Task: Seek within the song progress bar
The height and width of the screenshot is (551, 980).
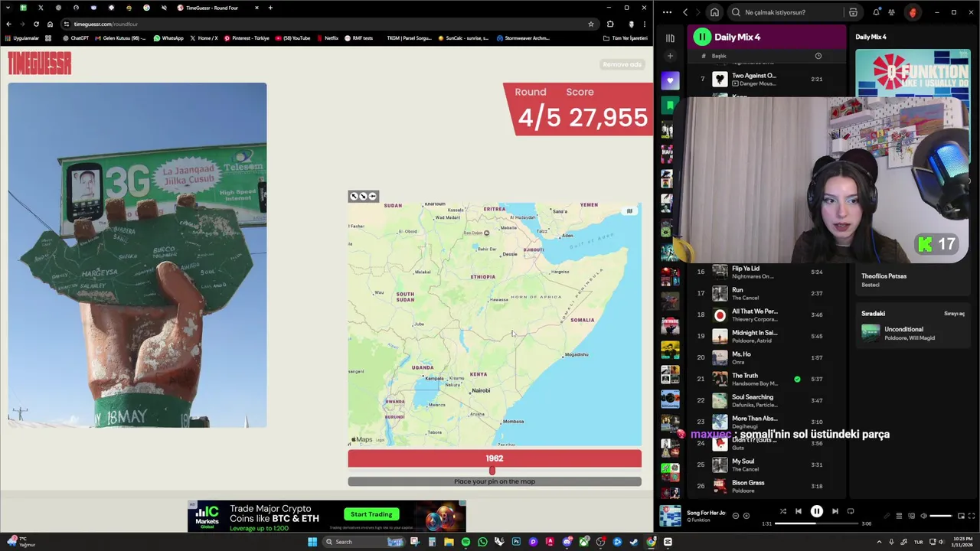Action: [x=817, y=523]
